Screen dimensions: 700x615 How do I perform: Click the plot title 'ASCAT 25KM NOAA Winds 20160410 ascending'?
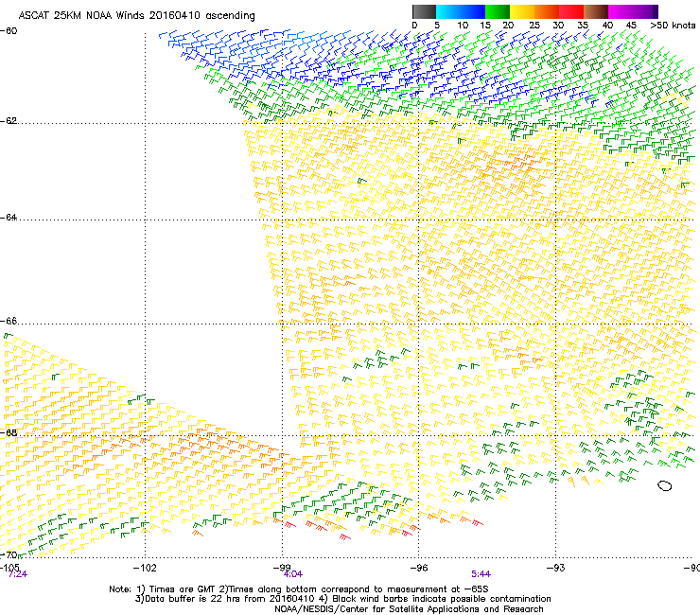(x=136, y=16)
